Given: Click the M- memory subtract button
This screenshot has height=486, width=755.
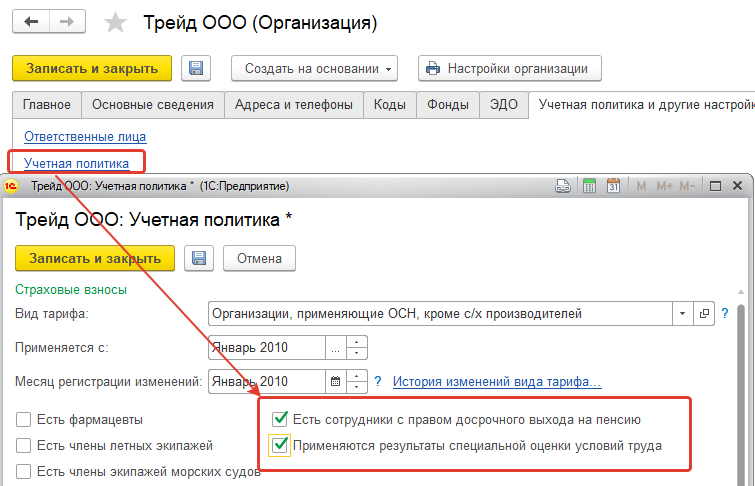Looking at the screenshot, I should [687, 186].
